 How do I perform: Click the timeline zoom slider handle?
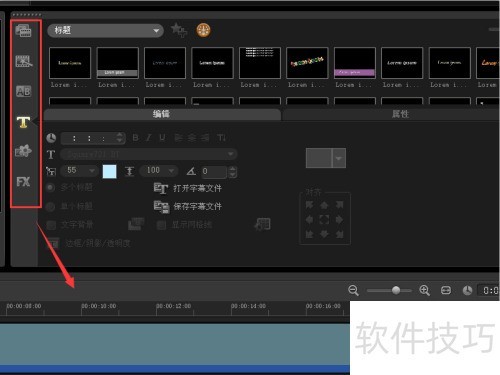coord(396,290)
